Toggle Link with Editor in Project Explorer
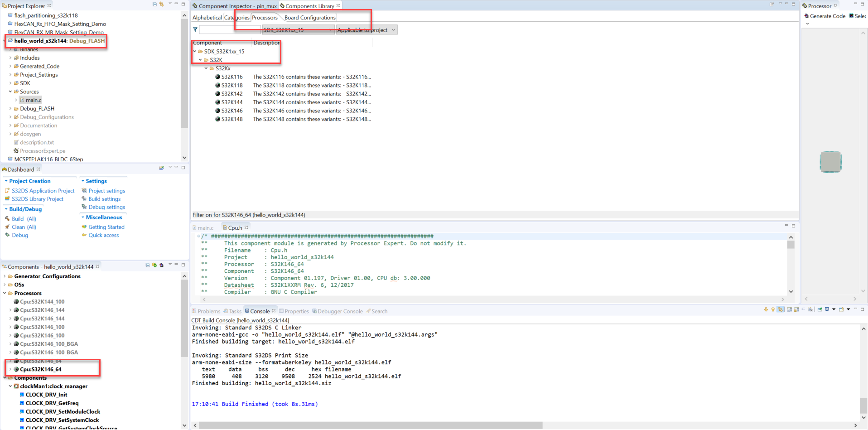The height and width of the screenshot is (430, 868). (x=161, y=4)
